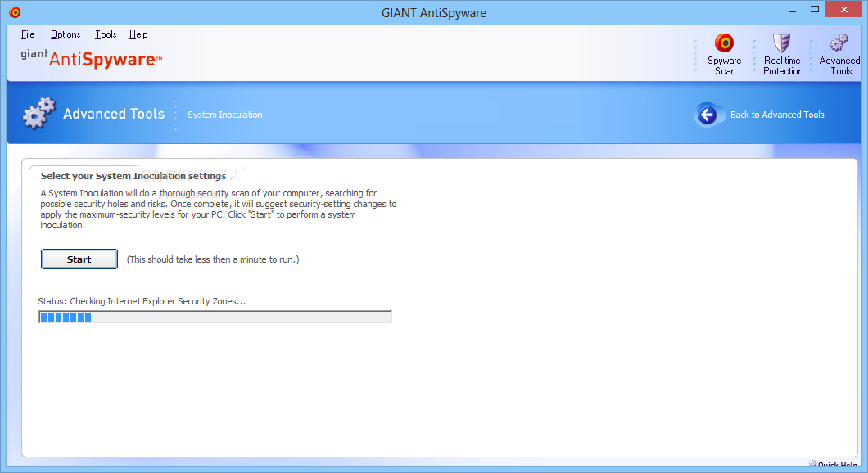Image resolution: width=868 pixels, height=473 pixels.
Task: Maximize the GIANT AntiSpyware window
Action: (814, 9)
